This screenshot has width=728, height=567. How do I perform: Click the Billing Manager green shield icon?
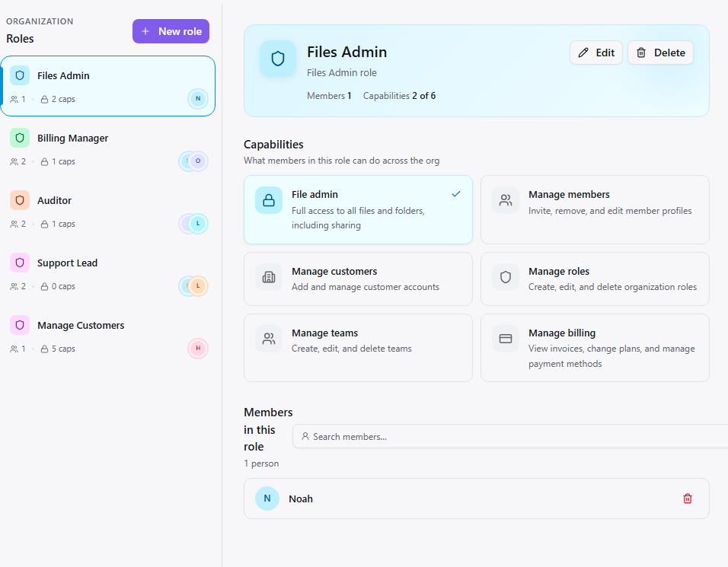pyautogui.click(x=20, y=138)
